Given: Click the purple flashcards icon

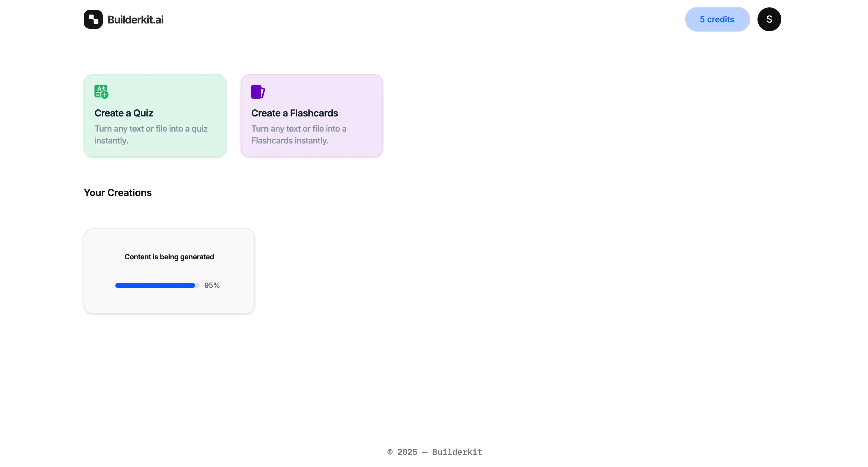Looking at the screenshot, I should (258, 92).
